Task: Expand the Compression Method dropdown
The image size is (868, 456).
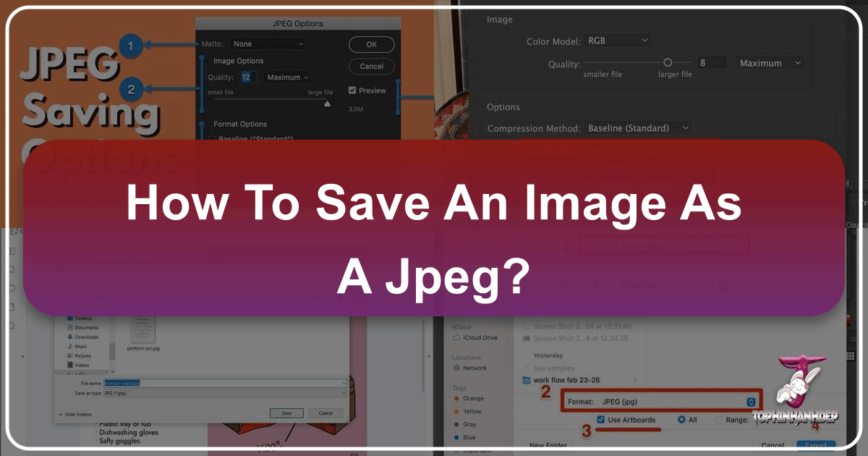Action: [x=638, y=127]
